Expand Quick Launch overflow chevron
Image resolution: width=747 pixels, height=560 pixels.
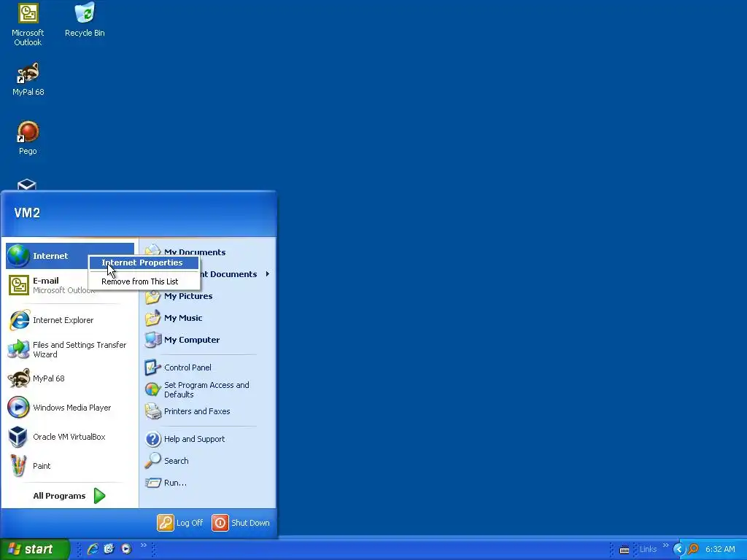(x=144, y=545)
